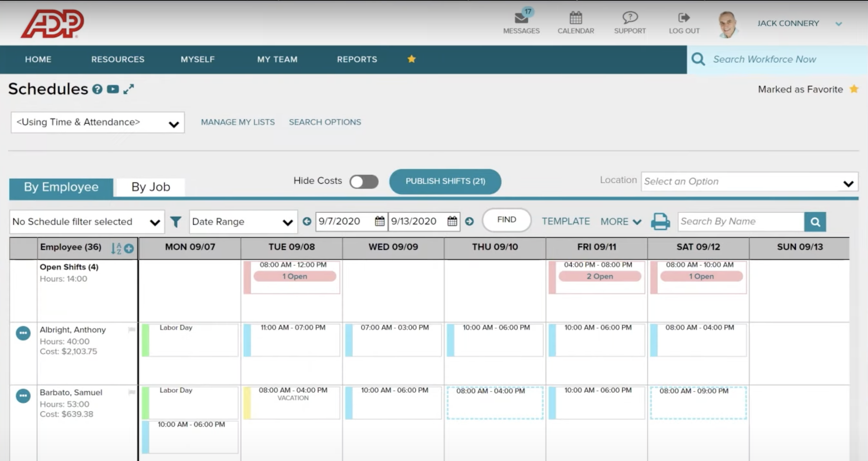Screen dimensions: 868x461
Task: Play the Schedules video tutorial icon
Action: pyautogui.click(x=113, y=89)
